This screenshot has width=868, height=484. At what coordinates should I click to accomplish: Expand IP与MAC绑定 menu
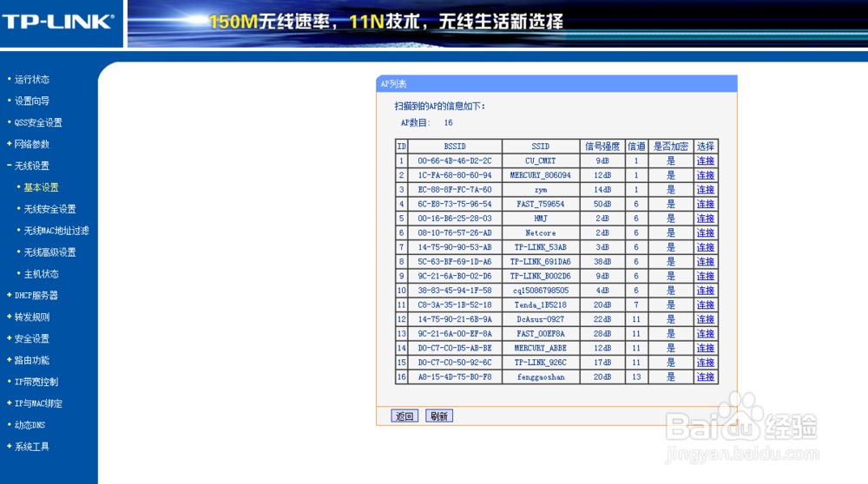click(x=38, y=402)
